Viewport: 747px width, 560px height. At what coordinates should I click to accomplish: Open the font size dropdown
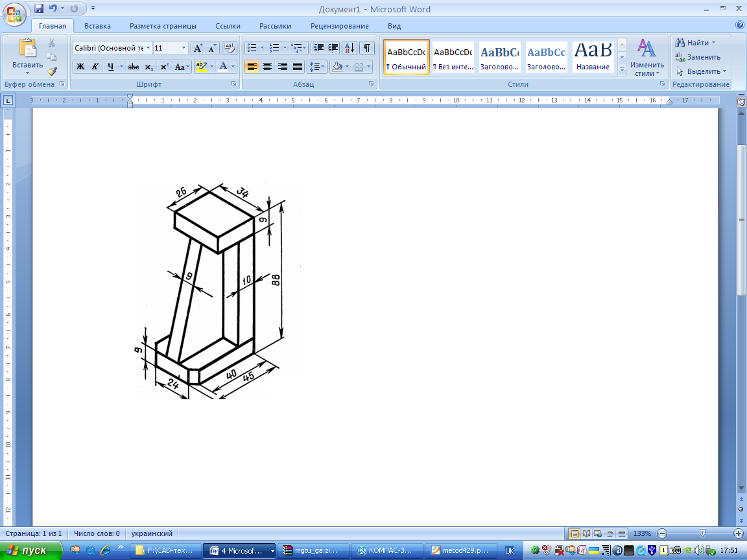tap(184, 48)
